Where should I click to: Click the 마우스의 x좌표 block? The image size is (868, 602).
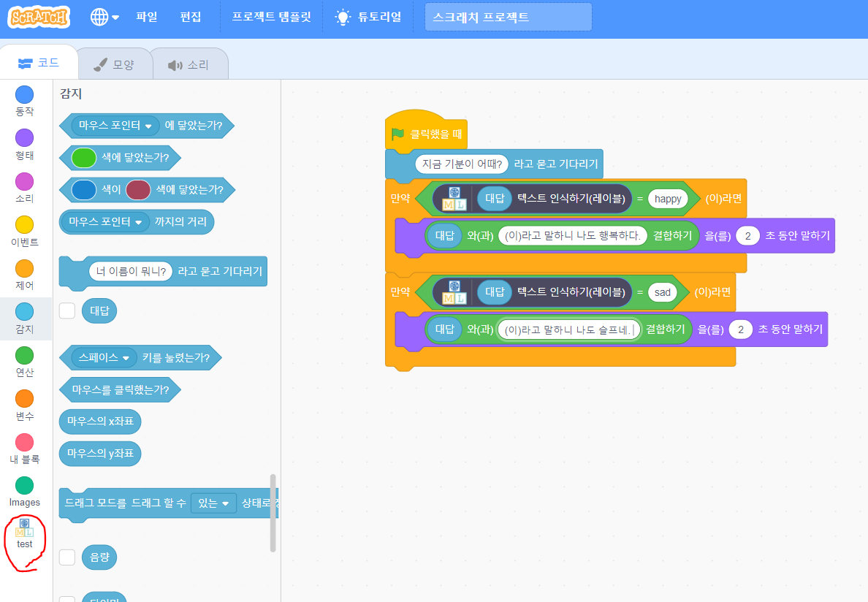click(100, 422)
